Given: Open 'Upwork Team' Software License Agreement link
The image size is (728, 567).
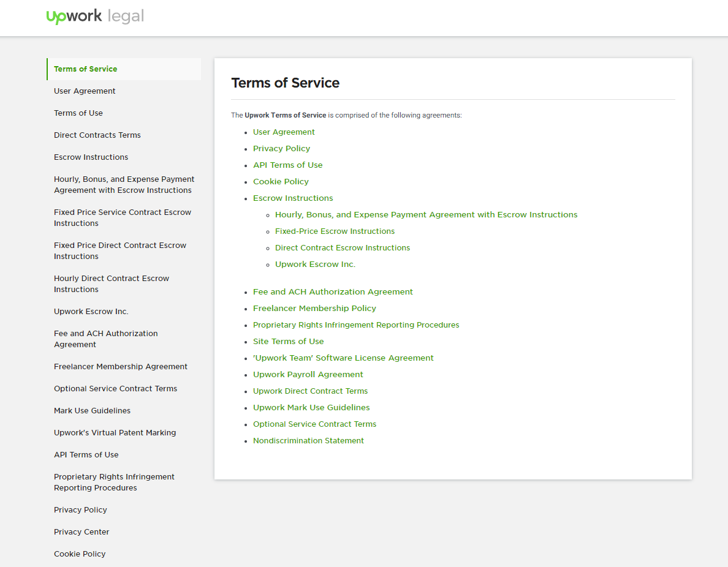Looking at the screenshot, I should tap(343, 358).
